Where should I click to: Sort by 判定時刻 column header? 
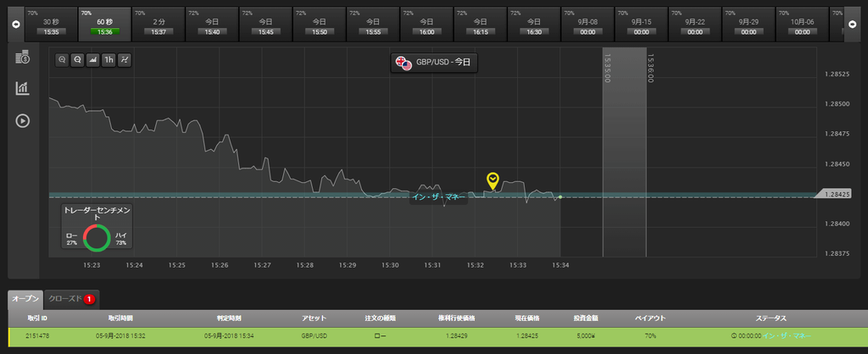coord(229,318)
